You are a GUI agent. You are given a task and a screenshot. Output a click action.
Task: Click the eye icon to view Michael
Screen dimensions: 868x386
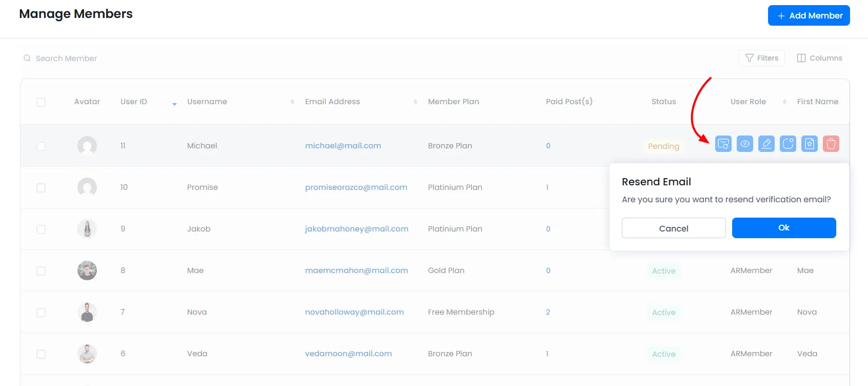click(x=744, y=144)
